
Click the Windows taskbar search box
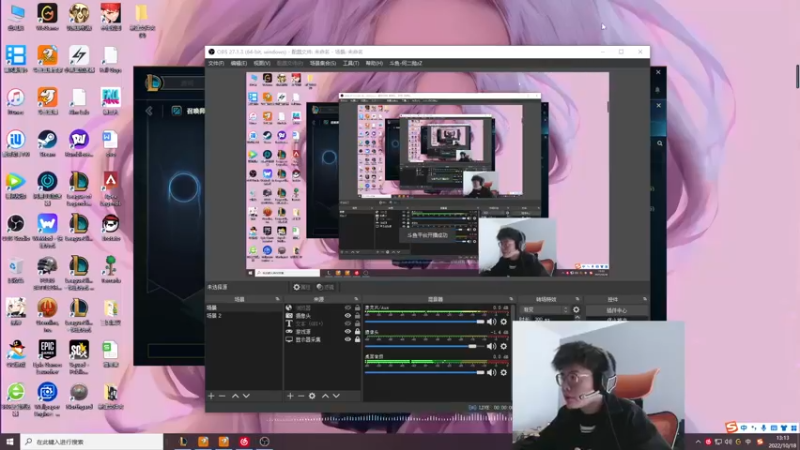[x=92, y=442]
